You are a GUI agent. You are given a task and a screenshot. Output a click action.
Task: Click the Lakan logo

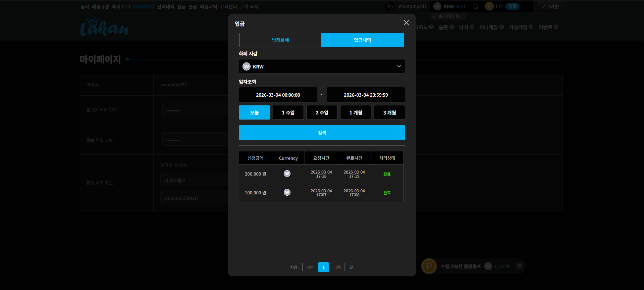tap(104, 27)
